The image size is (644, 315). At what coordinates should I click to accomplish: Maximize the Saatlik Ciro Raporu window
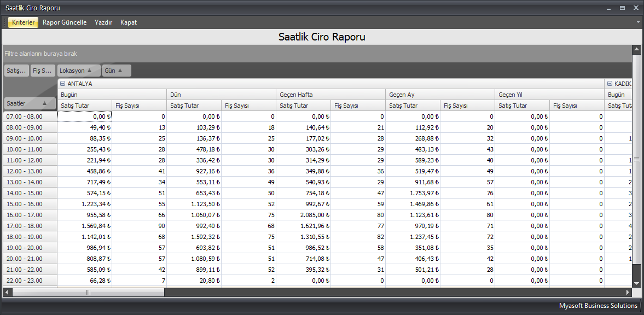(622, 8)
